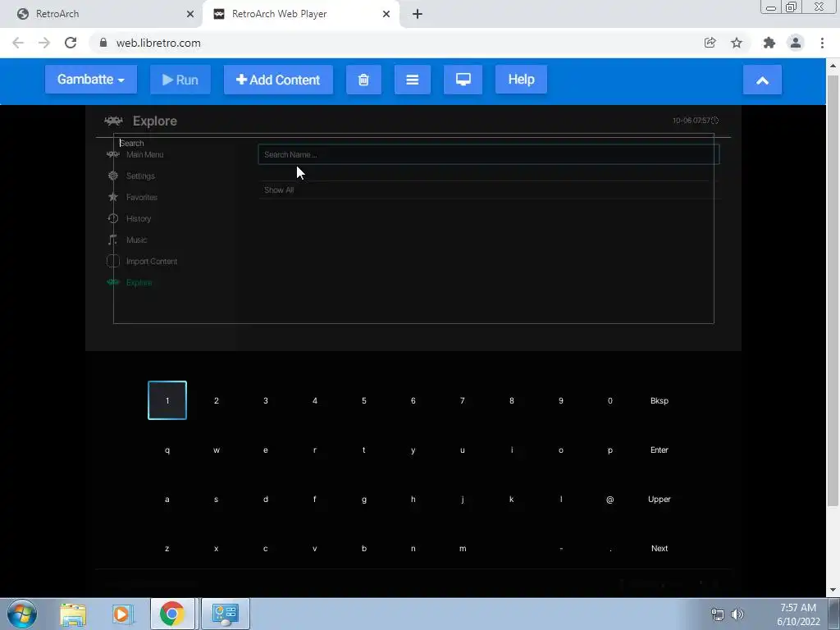Switch to the RetroArch Web Player tab
Screen dimensions: 840x630
click(x=300, y=14)
